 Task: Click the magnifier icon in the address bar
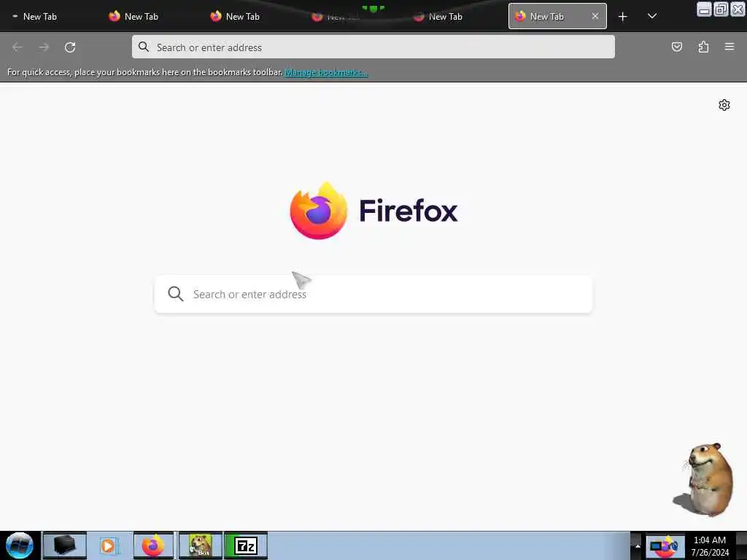pyautogui.click(x=144, y=47)
